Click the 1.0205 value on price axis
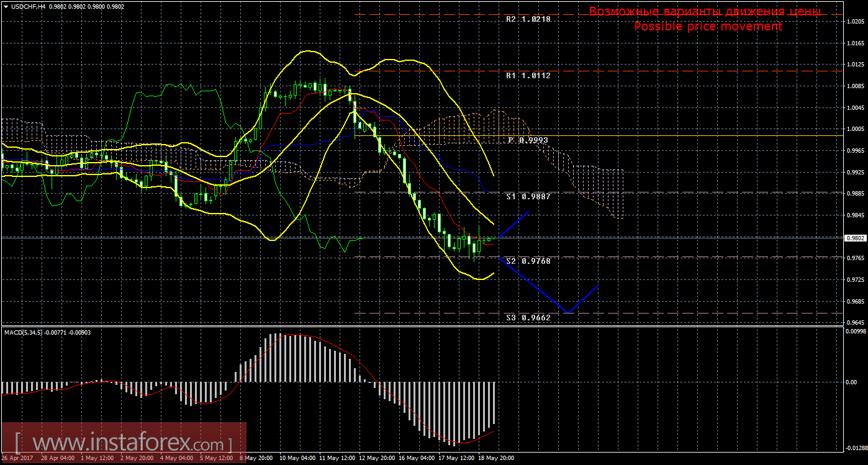868x465 pixels. (x=855, y=22)
